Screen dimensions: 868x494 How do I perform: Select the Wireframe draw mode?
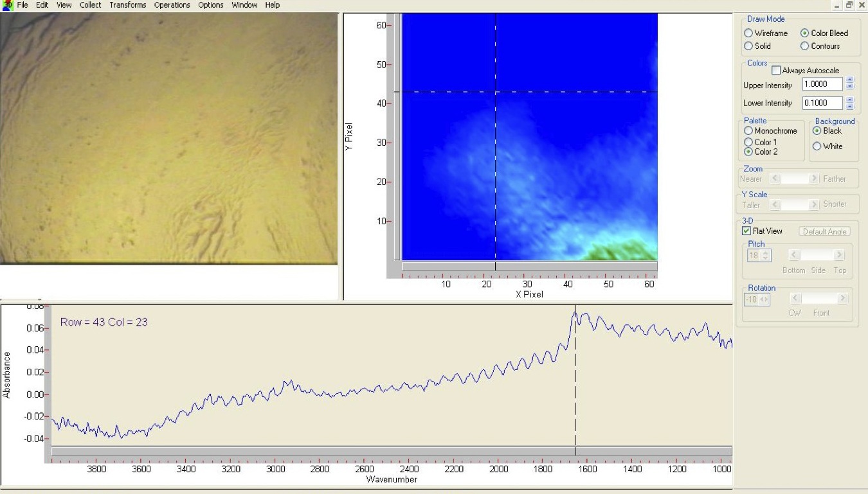pyautogui.click(x=748, y=33)
